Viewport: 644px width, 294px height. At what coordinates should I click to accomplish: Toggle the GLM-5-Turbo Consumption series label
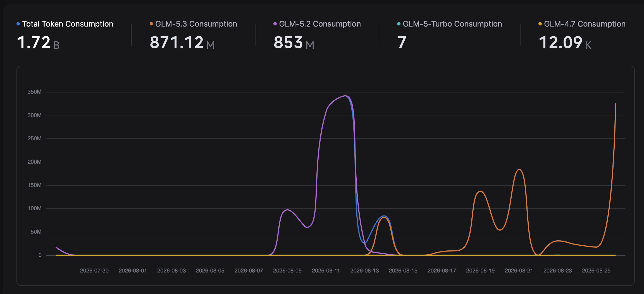pyautogui.click(x=452, y=24)
